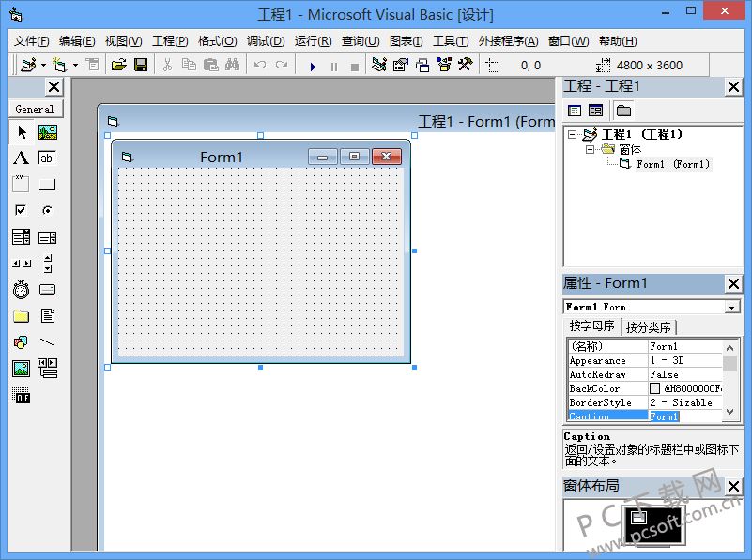The image size is (752, 560).
Task: Open the Menu Editor from the toolbar
Action: [91, 65]
